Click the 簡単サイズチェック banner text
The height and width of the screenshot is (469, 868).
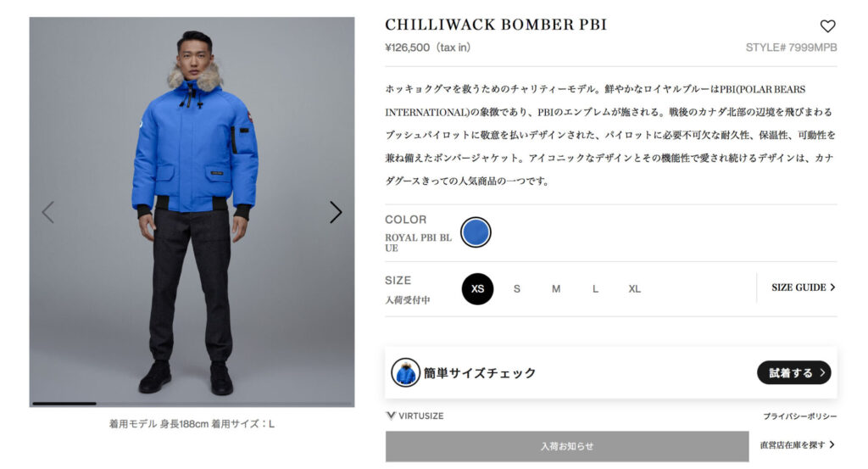click(x=480, y=372)
